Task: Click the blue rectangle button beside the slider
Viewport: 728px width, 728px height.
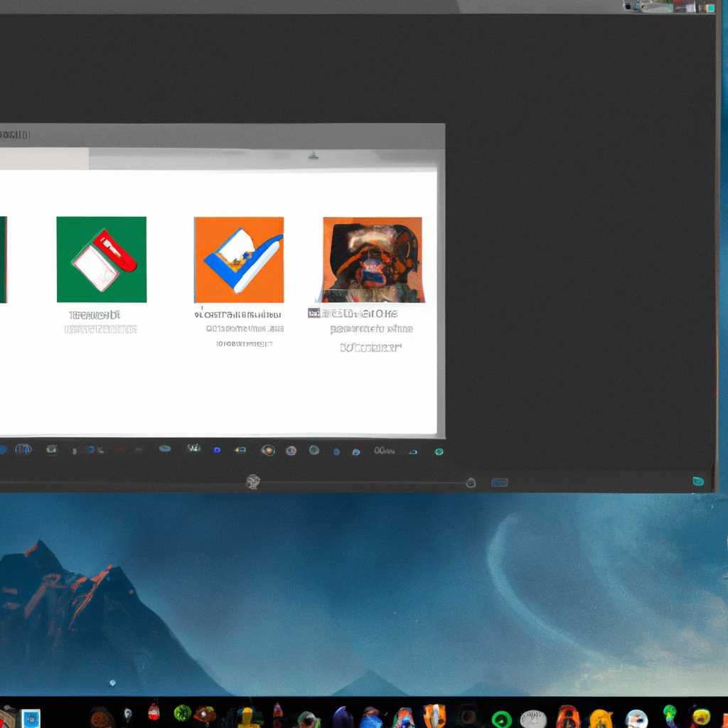Action: 500,483
